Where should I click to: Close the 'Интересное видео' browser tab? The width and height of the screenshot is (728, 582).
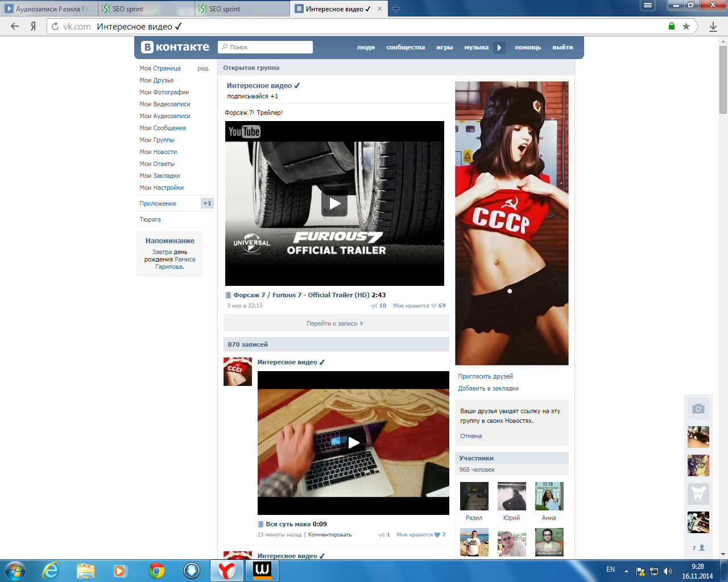380,9
